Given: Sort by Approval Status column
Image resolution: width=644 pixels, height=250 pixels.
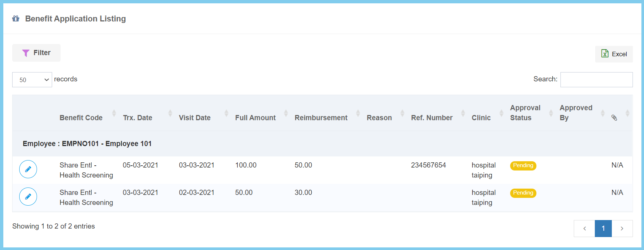Looking at the screenshot, I should tap(525, 113).
